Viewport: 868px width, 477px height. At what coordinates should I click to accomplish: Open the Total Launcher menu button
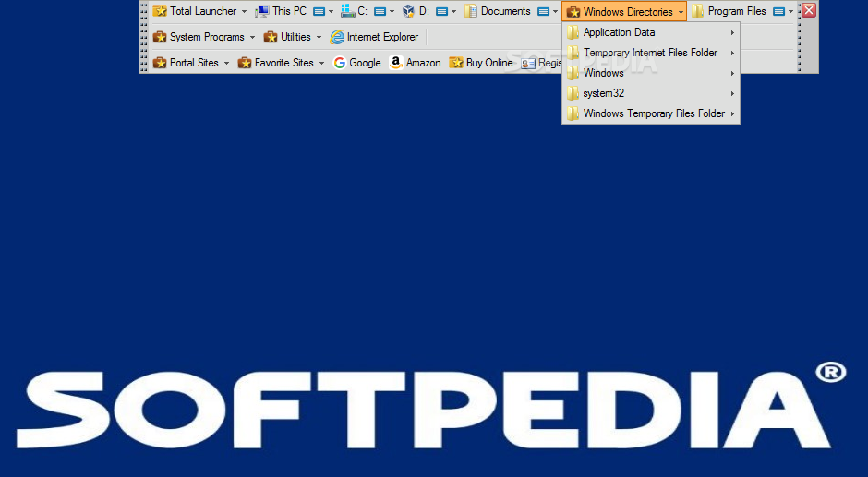[199, 11]
